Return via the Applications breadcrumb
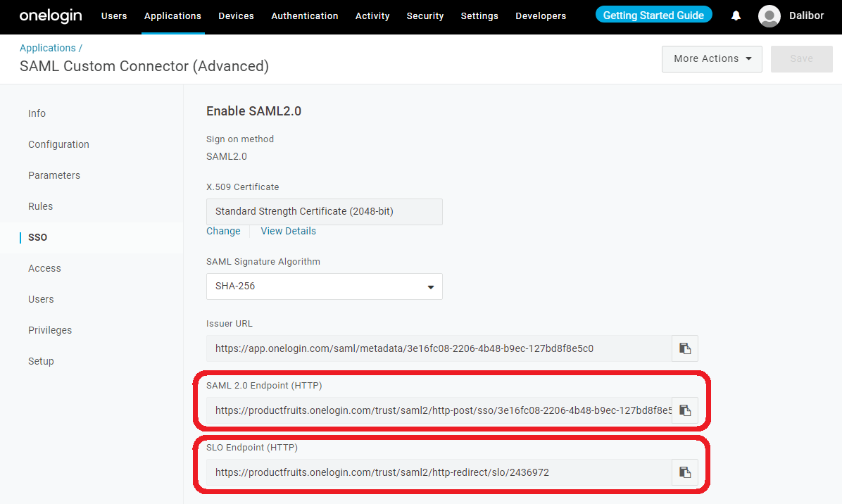 (x=47, y=47)
